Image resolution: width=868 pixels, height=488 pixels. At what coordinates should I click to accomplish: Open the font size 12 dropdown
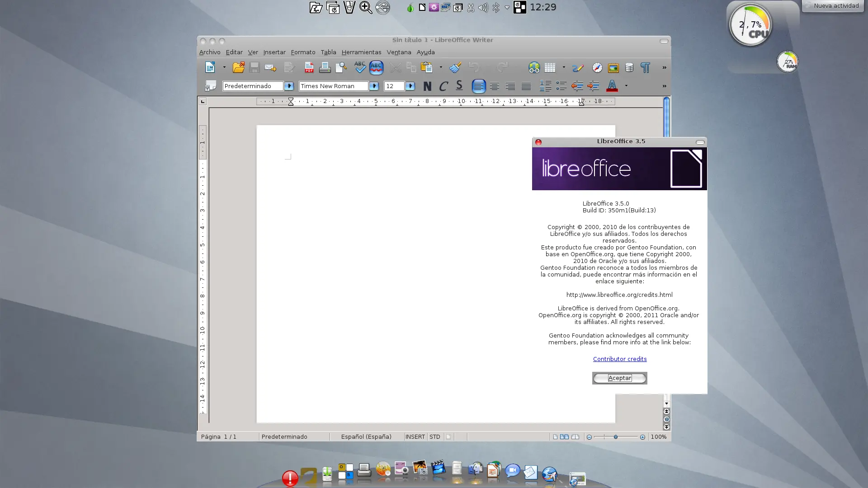click(x=410, y=86)
